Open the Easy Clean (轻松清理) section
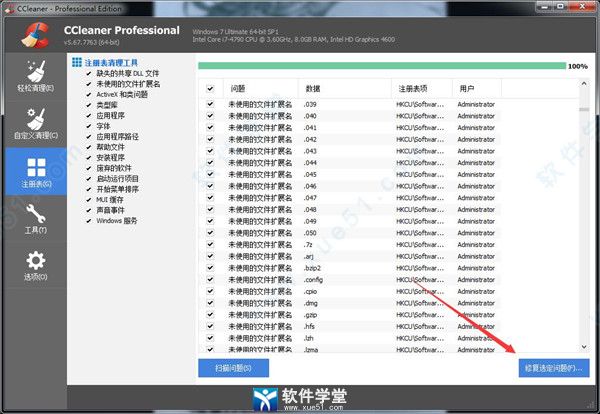The width and height of the screenshot is (600, 414). pos(36,77)
